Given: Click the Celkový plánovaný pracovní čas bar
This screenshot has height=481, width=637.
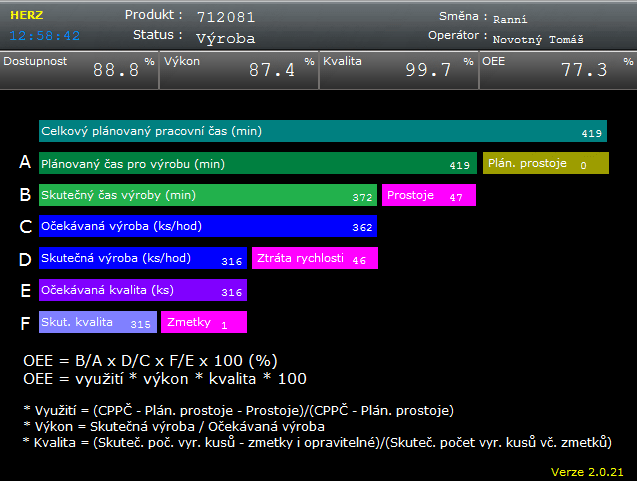Looking at the screenshot, I should point(322,132).
